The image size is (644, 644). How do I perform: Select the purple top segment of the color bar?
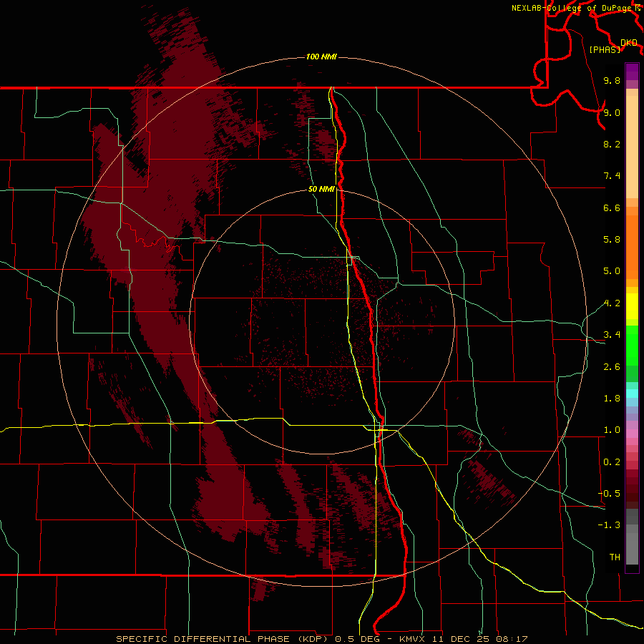pos(632,72)
